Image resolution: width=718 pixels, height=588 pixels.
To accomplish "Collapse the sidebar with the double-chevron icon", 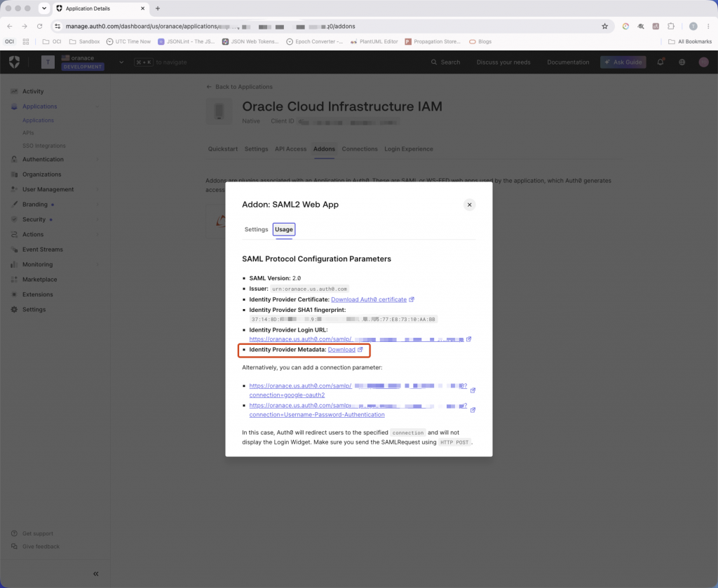I will [95, 574].
